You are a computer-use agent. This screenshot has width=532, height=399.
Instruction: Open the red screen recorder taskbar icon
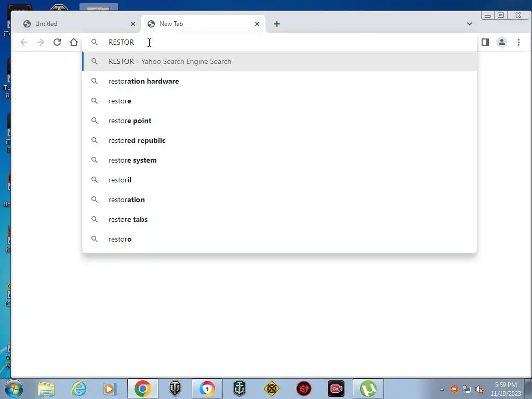coord(336,389)
